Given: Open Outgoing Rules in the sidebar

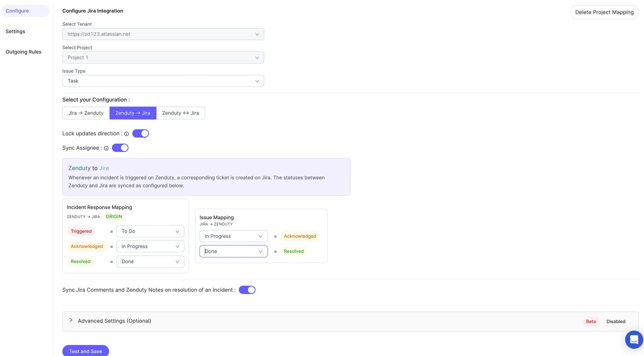Looking at the screenshot, I should click(24, 52).
